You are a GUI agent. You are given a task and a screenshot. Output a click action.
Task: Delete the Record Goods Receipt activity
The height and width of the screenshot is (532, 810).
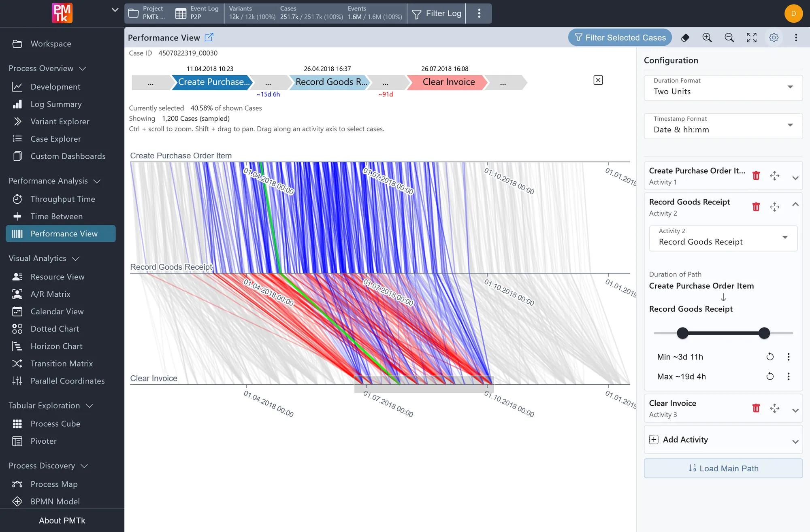(x=756, y=207)
